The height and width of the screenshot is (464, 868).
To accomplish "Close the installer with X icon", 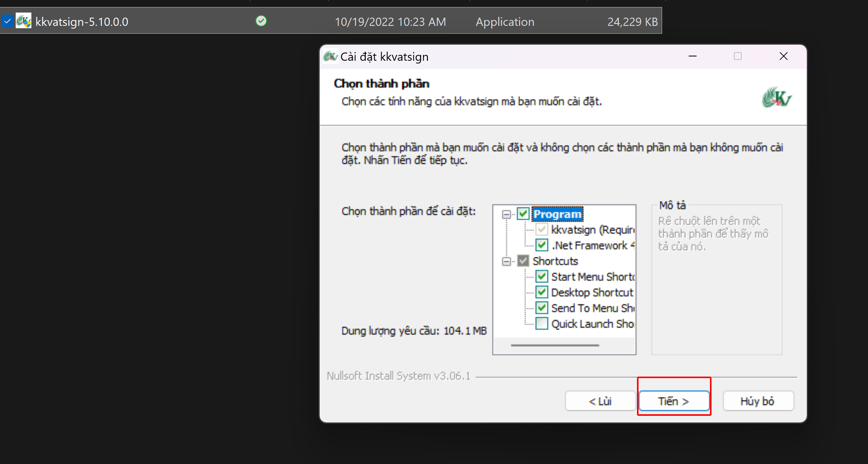I will click(x=783, y=56).
